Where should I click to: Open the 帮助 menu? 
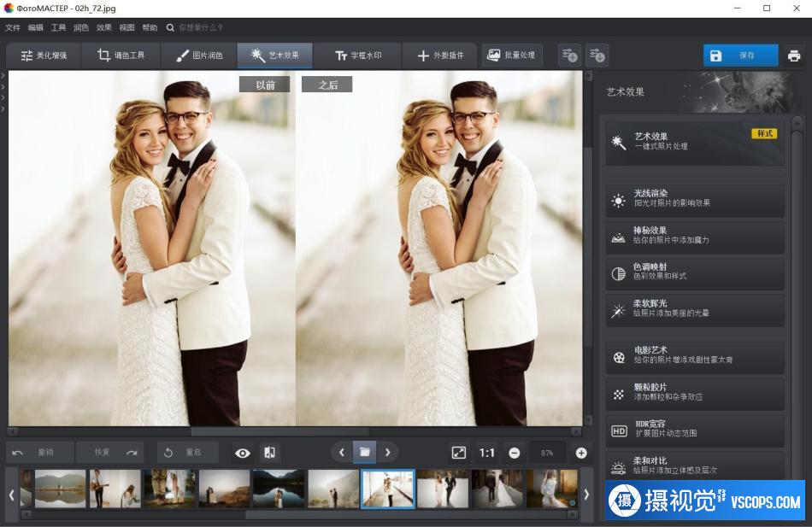pyautogui.click(x=150, y=27)
